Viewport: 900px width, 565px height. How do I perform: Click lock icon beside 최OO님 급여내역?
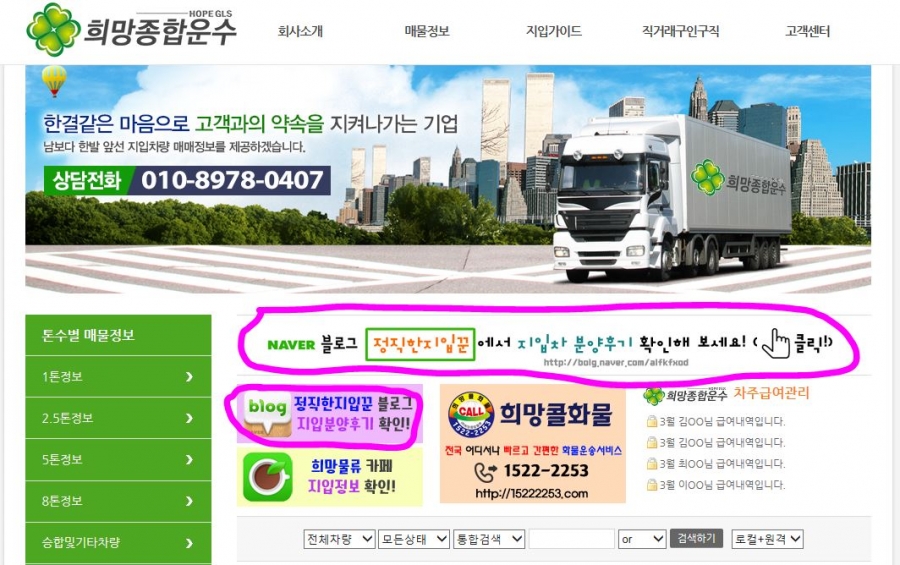[651, 464]
